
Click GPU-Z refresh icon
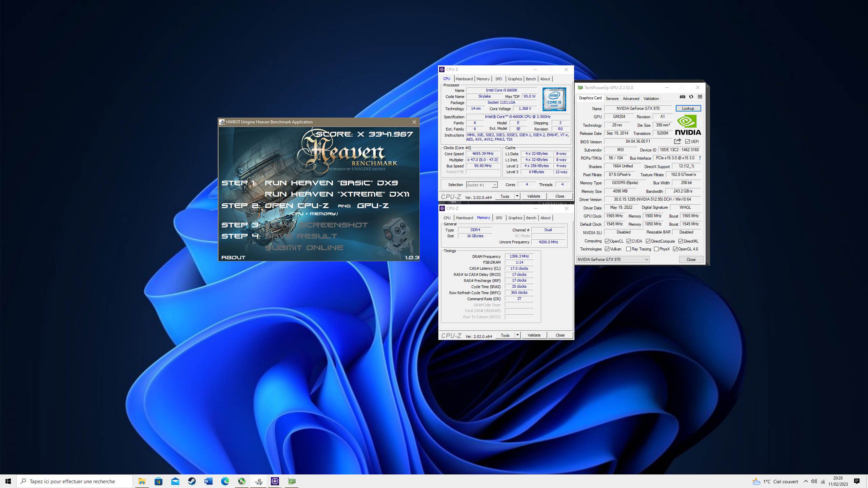point(691,97)
